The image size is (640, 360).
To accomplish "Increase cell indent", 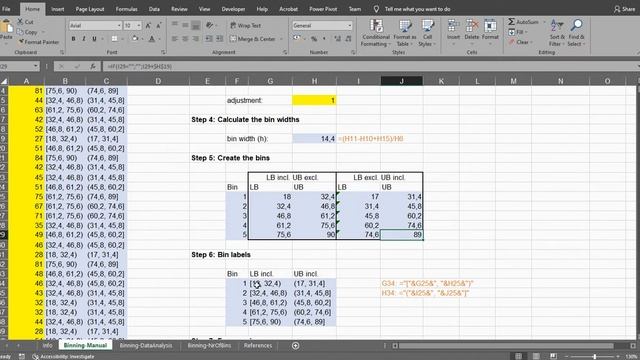I will tap(220, 39).
